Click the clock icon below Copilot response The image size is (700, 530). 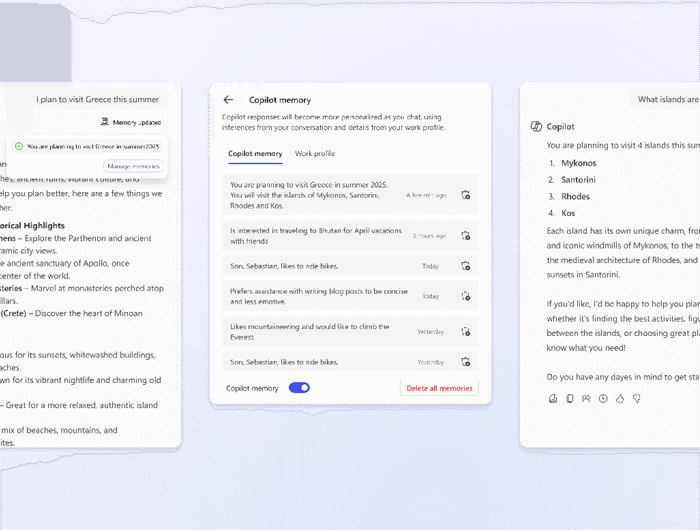[x=603, y=398]
